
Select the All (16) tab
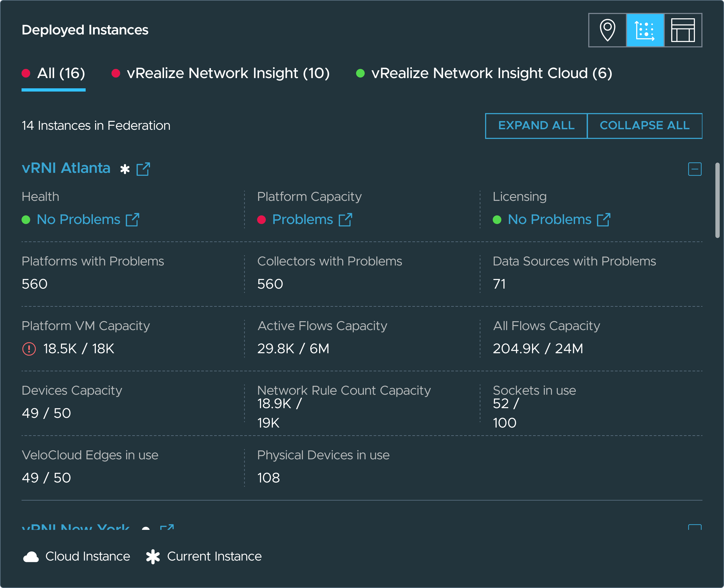coord(54,73)
